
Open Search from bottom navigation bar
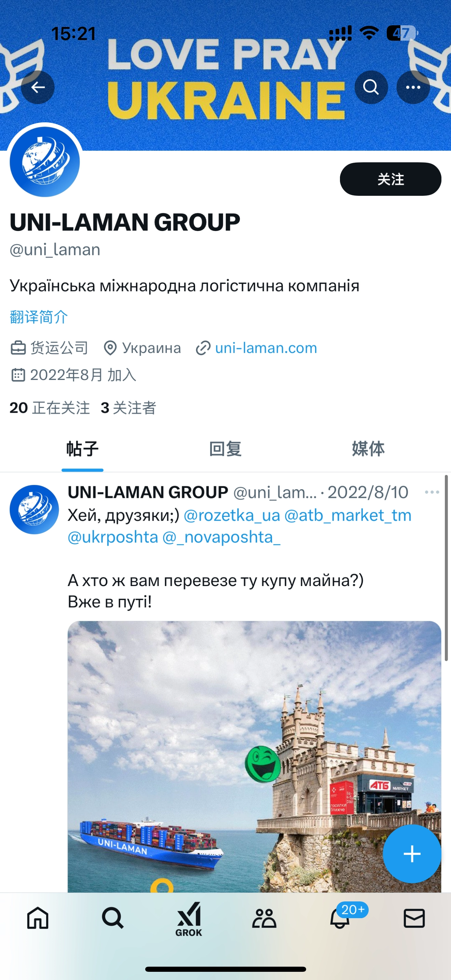coord(113,918)
